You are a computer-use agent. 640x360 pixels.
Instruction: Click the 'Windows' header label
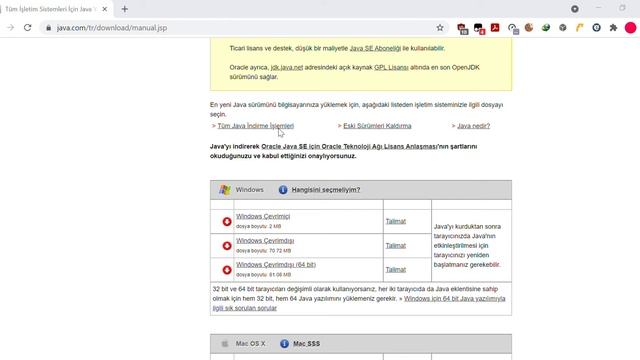point(249,190)
